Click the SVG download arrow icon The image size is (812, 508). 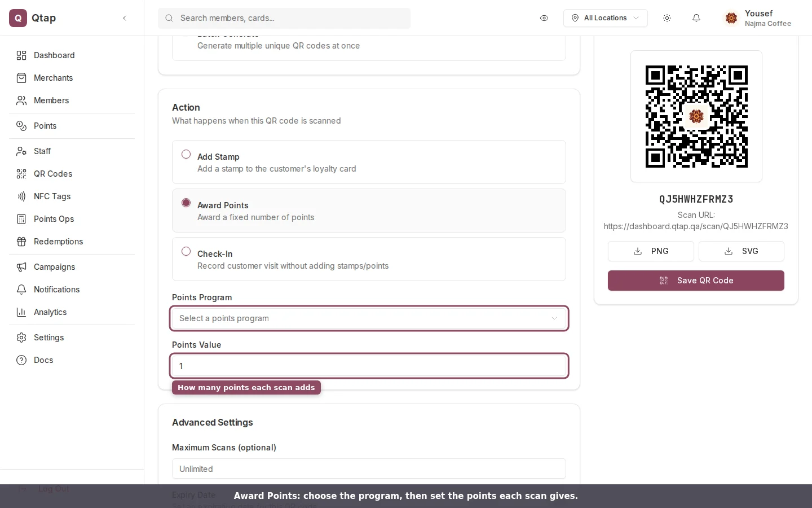pyautogui.click(x=729, y=251)
